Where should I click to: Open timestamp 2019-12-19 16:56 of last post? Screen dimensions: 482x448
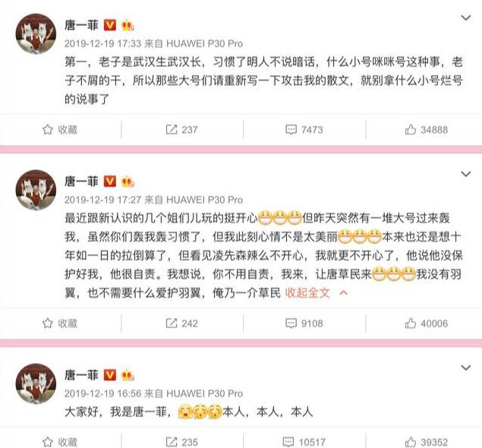pyautogui.click(x=102, y=393)
